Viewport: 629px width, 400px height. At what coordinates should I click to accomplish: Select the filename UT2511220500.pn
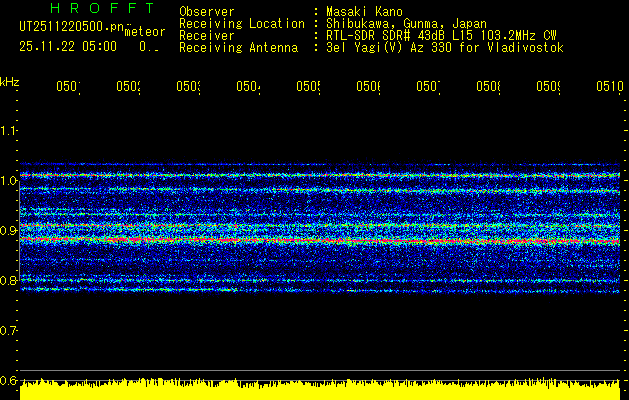[72, 27]
